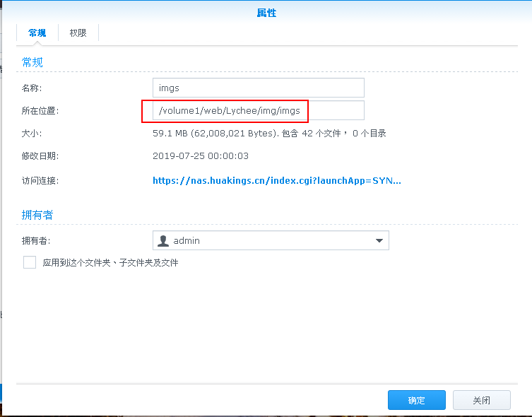Click the 关闭 button
This screenshot has height=417, width=532.
[x=481, y=400]
